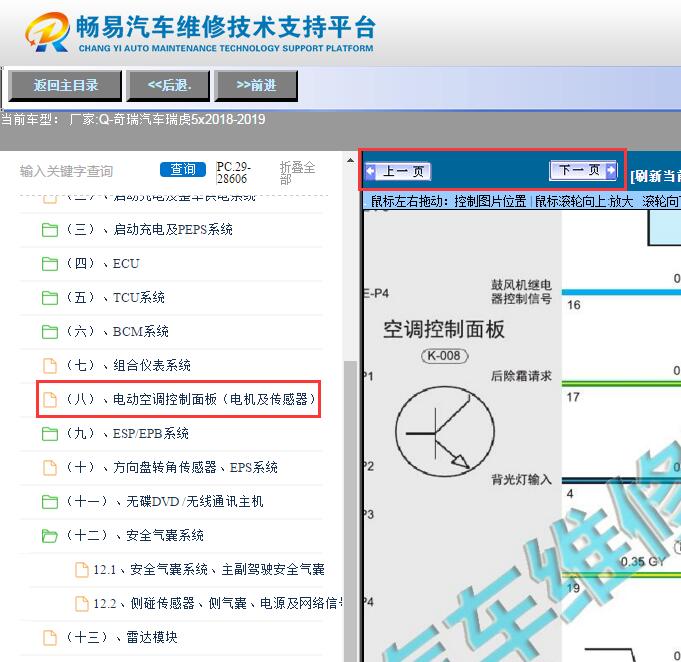The image size is (681, 662).
Task: Click the 查询 search button
Action: coord(183,169)
